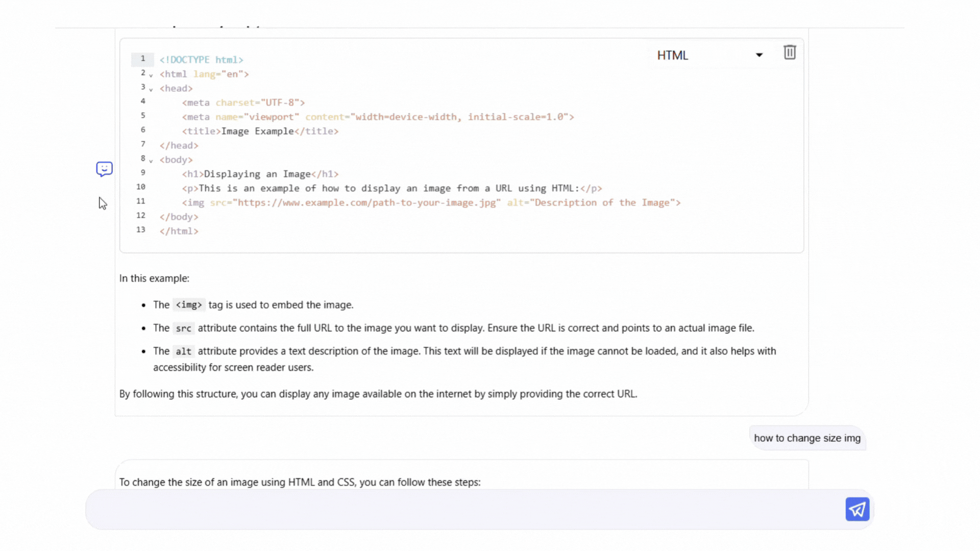Click the inline src code snippet
This screenshot has width=980, height=551.
[x=183, y=328]
